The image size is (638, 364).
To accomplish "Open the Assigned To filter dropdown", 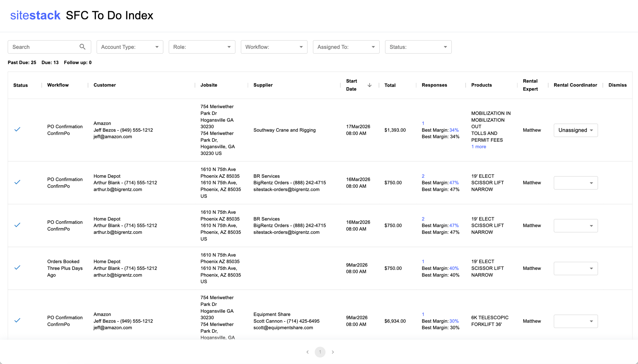I will tap(346, 47).
